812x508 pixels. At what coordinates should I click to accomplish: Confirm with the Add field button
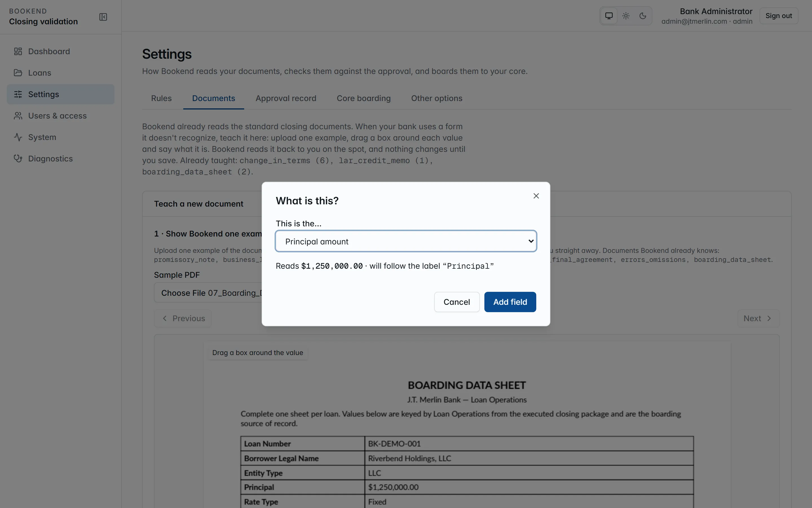pyautogui.click(x=510, y=302)
